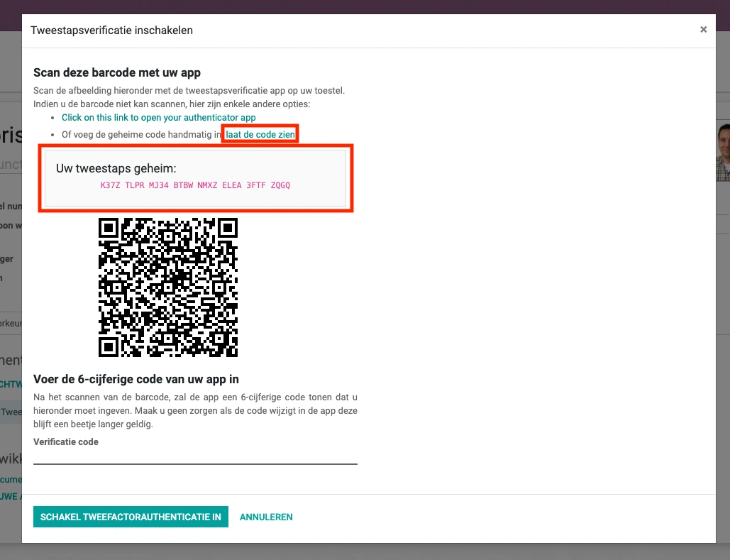Click the first secret code group K37Z

tap(111, 185)
